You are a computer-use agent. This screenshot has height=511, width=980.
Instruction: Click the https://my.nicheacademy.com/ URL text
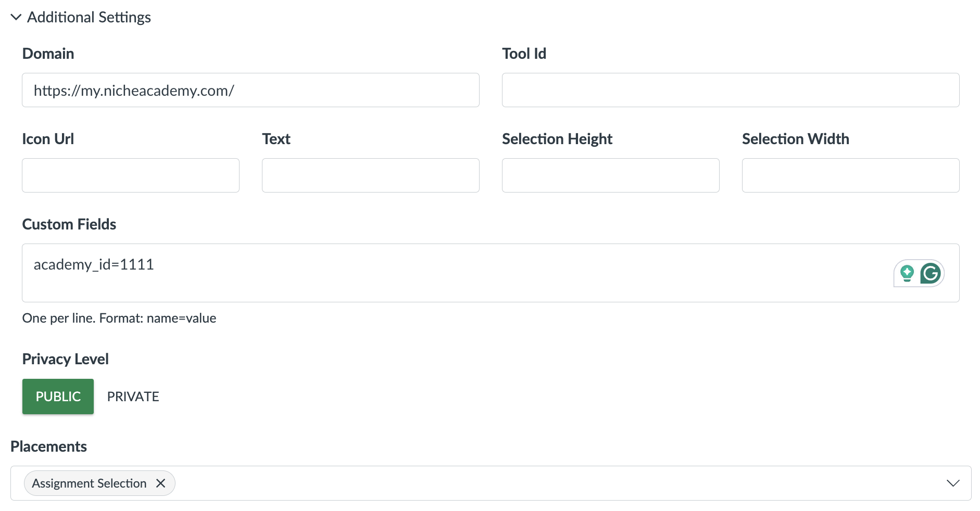point(134,90)
